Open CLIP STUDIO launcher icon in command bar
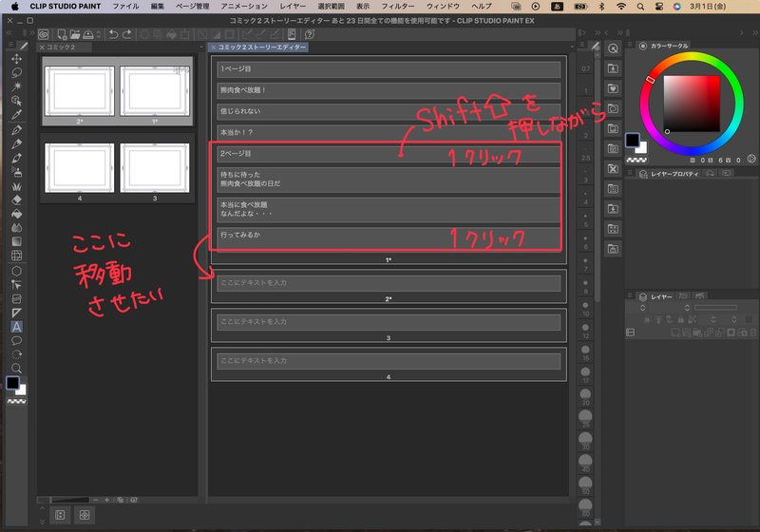Viewport: 760px width, 532px height. (x=44, y=34)
